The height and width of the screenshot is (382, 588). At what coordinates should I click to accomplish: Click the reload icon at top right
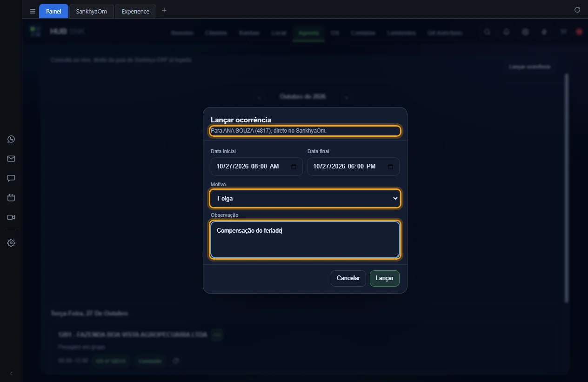pos(577,10)
